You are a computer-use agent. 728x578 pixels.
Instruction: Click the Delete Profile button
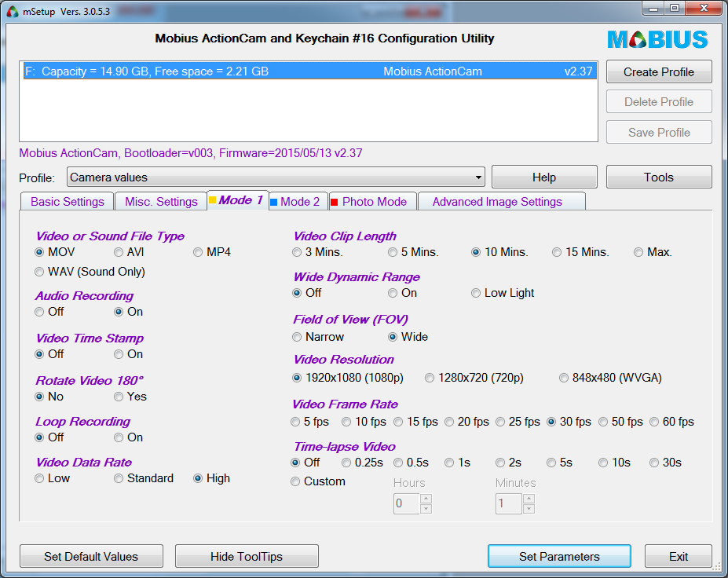[x=658, y=101]
